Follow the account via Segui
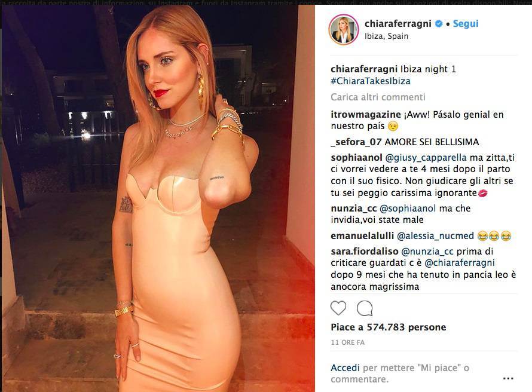The height and width of the screenshot is (392, 532). pyautogui.click(x=466, y=24)
